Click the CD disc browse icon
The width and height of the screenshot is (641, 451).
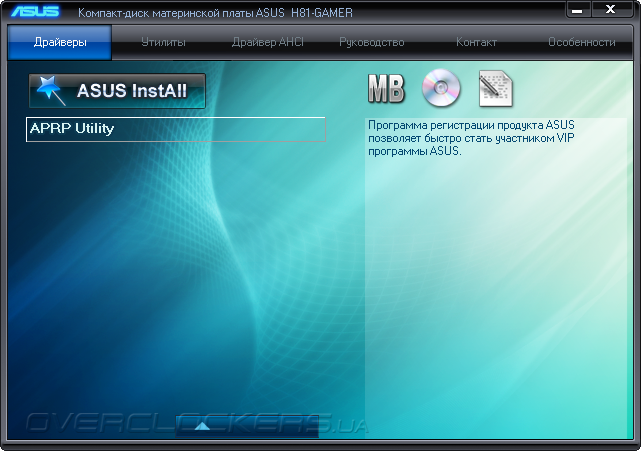click(441, 88)
